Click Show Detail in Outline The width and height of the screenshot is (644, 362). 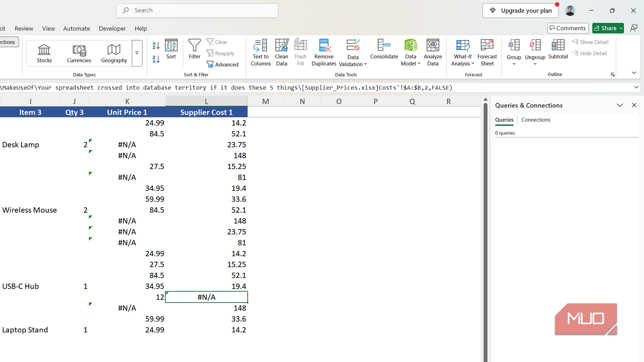coord(590,42)
